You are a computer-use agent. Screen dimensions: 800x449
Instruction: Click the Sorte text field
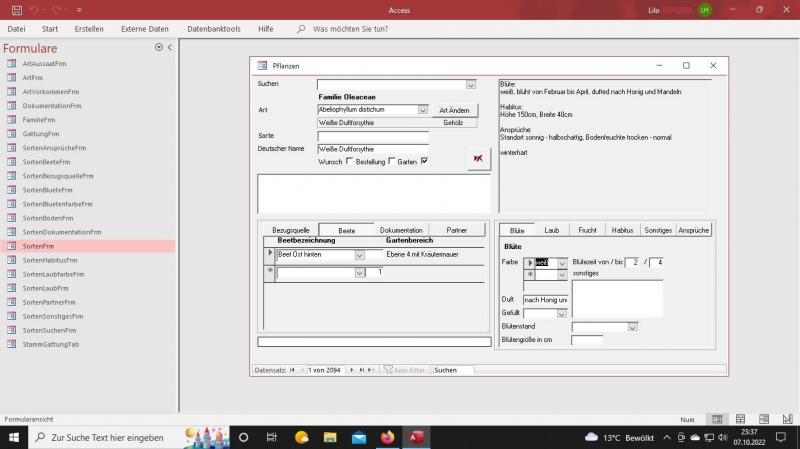coord(373,136)
